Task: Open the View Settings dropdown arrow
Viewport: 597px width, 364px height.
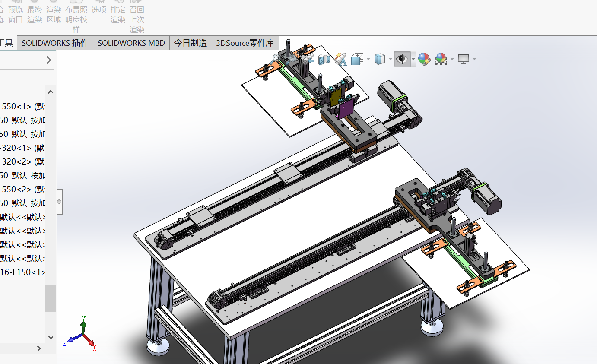Action: (474, 59)
